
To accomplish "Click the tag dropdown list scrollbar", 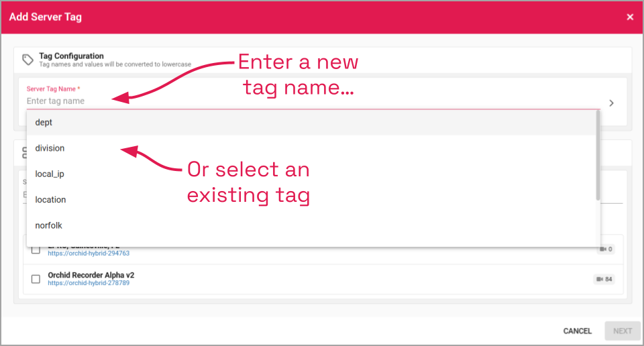I will 597,156.
